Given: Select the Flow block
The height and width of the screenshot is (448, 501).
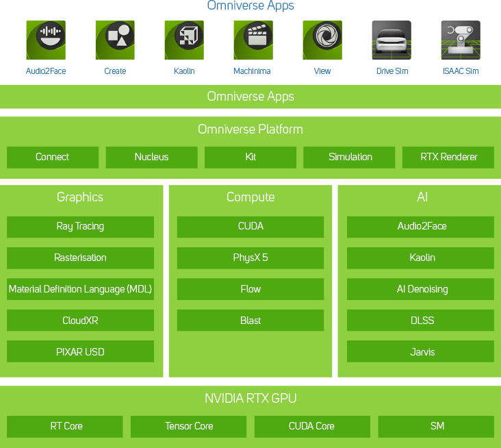Looking at the screenshot, I should [250, 289].
